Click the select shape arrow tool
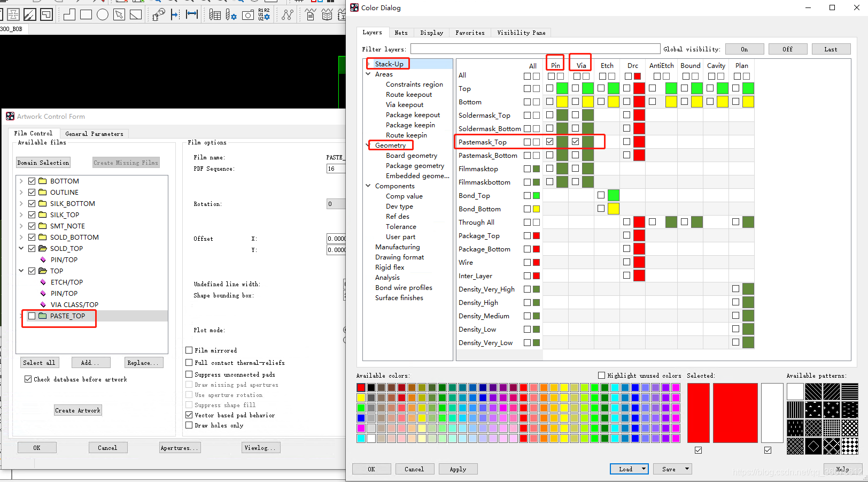This screenshot has width=868, height=482. pos(119,14)
